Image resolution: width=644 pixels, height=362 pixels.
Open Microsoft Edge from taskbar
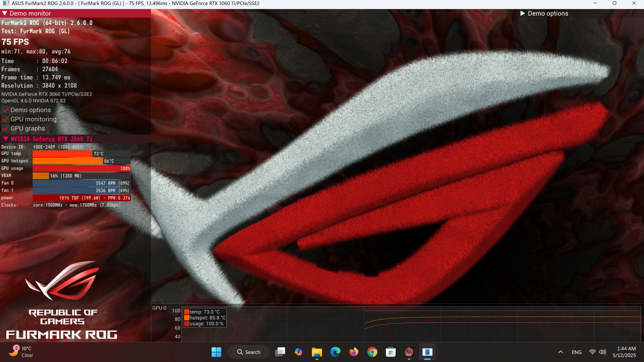(x=335, y=352)
